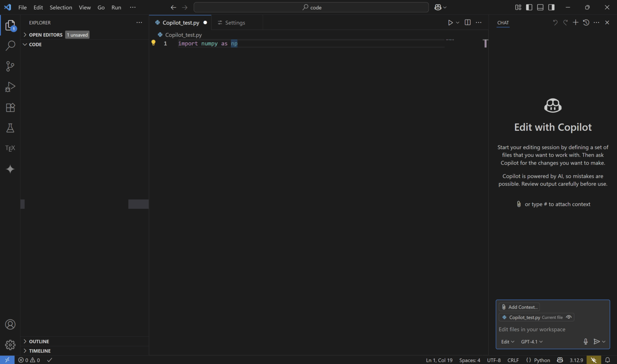This screenshot has width=617, height=364.
Task: Open the Testing beaker panel
Action: click(x=10, y=128)
